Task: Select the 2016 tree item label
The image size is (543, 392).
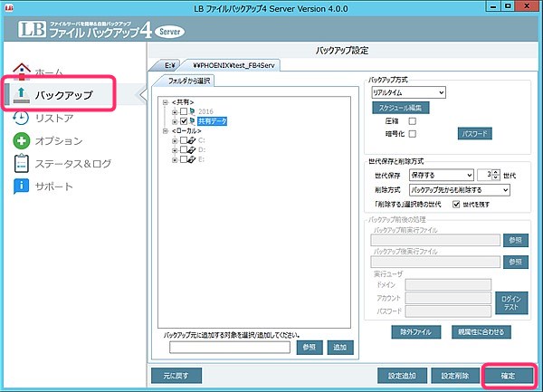Action: (205, 111)
